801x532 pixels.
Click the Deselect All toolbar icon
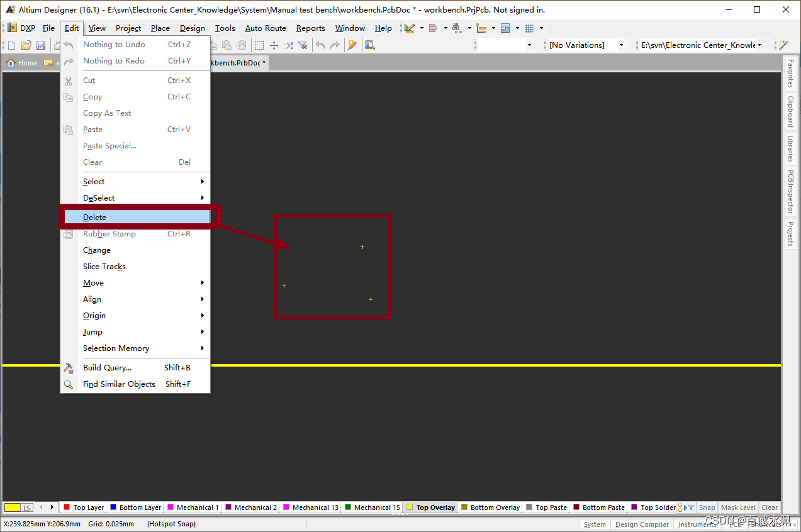click(288, 45)
